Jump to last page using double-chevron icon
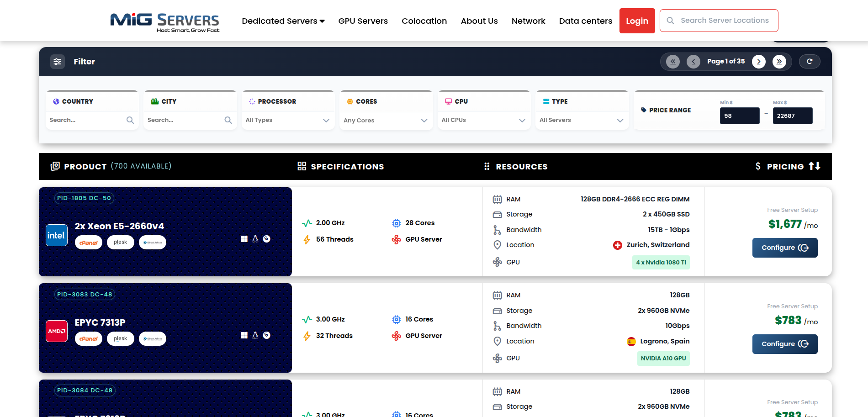The image size is (868, 417). (779, 61)
